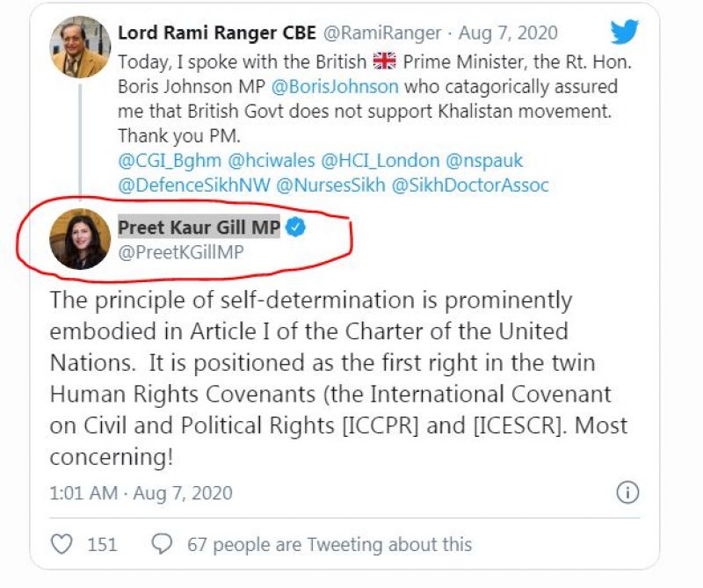Click the heart like icon
Viewport: 703px width, 588px height.
point(62,545)
